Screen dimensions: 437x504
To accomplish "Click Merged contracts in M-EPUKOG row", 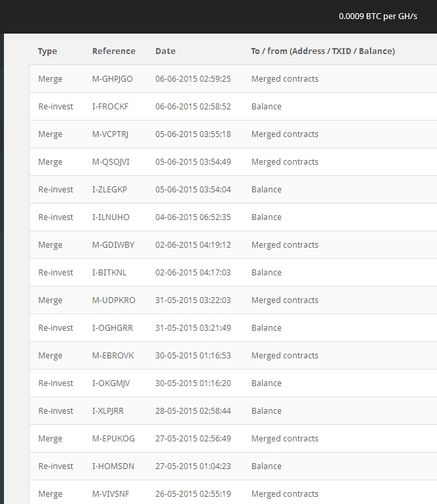I will point(285,438).
